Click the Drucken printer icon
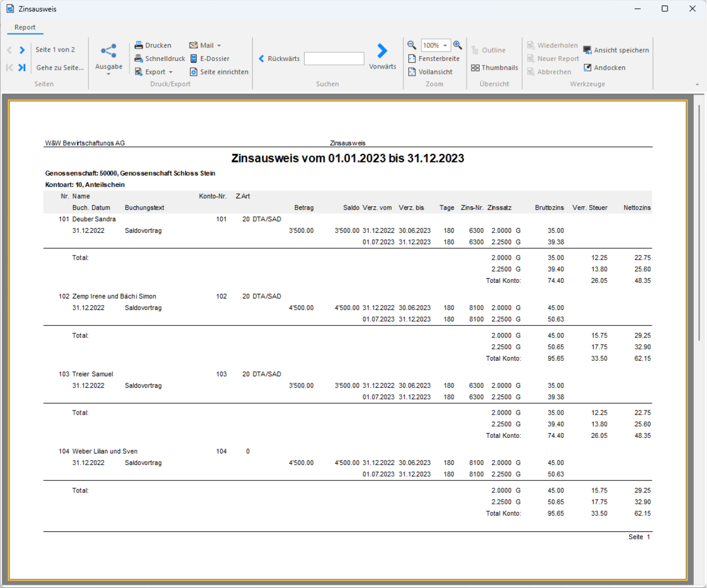This screenshot has width=707, height=588. 139,45
